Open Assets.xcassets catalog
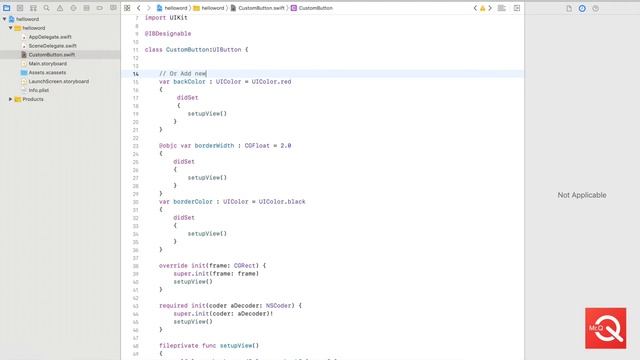 [47, 72]
